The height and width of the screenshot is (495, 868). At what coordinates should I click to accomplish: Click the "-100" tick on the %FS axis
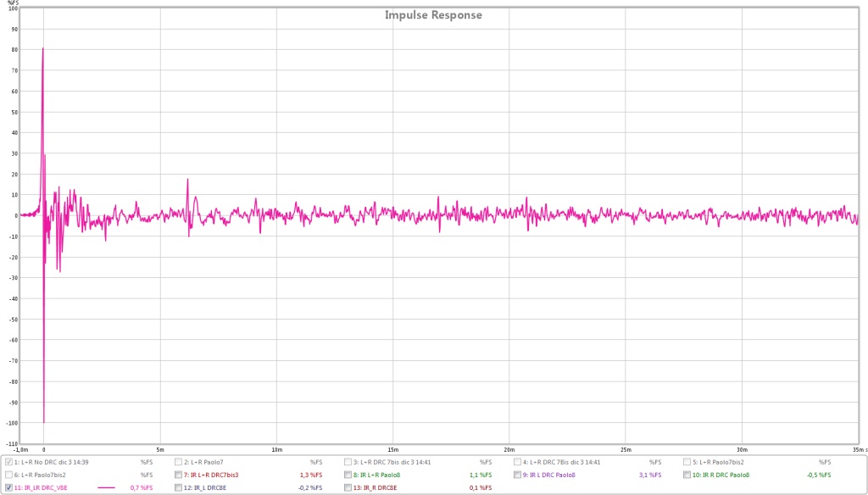pos(12,423)
